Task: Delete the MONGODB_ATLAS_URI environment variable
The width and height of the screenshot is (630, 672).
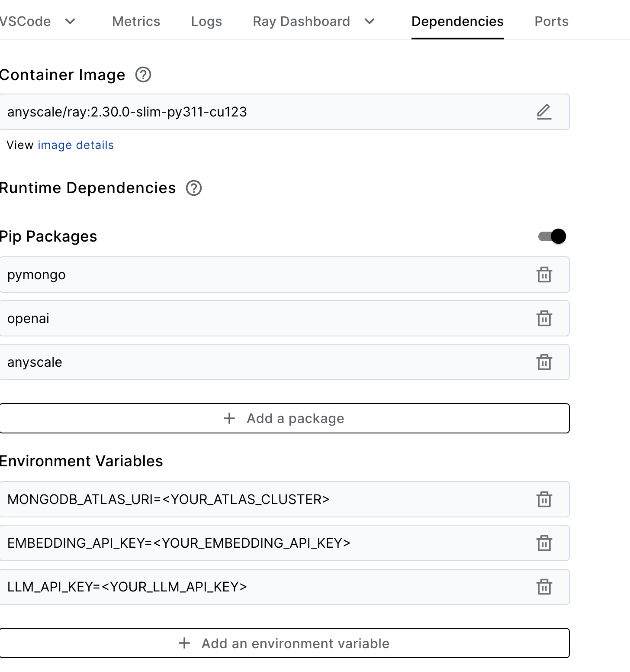Action: [544, 499]
